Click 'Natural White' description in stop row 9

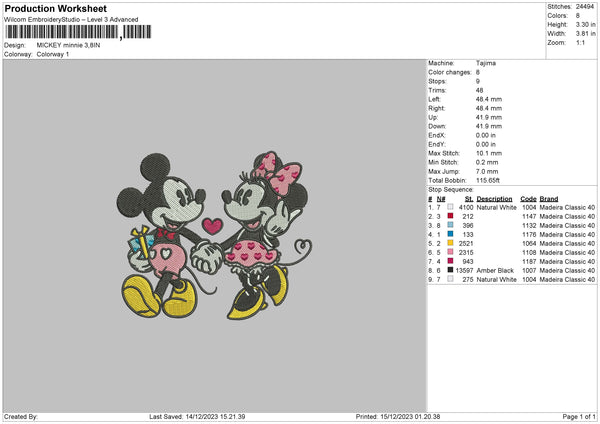tap(496, 279)
